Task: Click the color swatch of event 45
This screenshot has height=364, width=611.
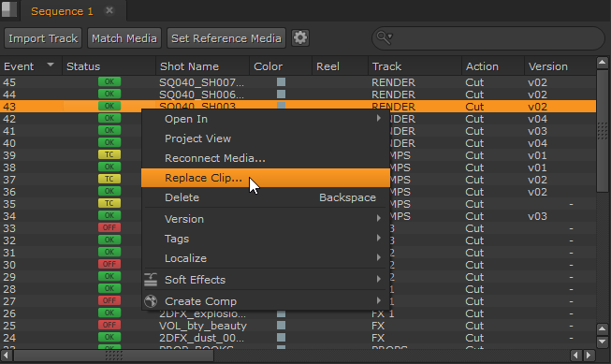Action: point(281,81)
